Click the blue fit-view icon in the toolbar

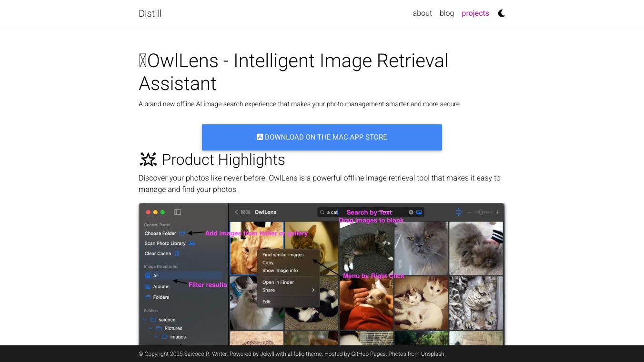(x=459, y=212)
